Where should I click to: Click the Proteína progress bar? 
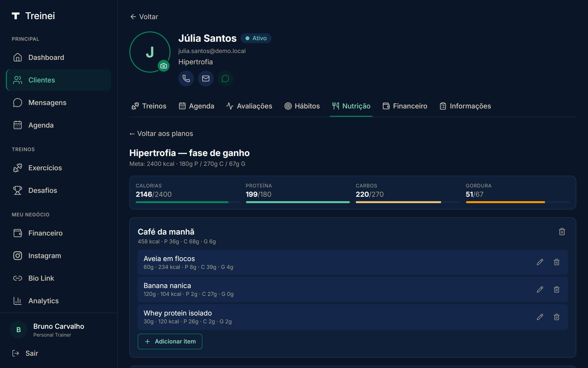click(298, 202)
